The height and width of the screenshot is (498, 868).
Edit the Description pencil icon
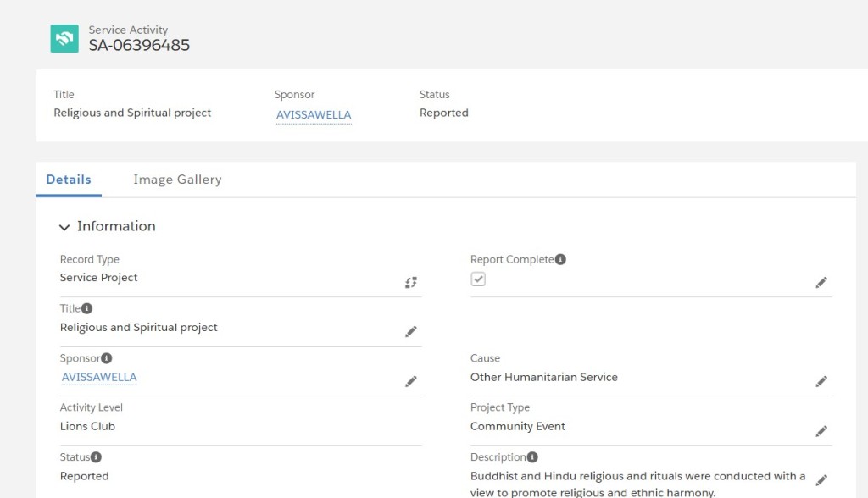pos(821,479)
